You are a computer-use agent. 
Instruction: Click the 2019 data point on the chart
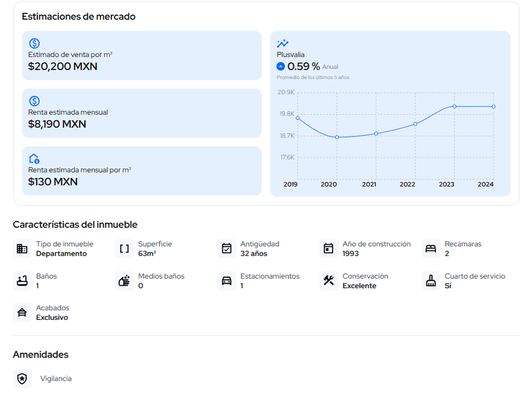[298, 118]
